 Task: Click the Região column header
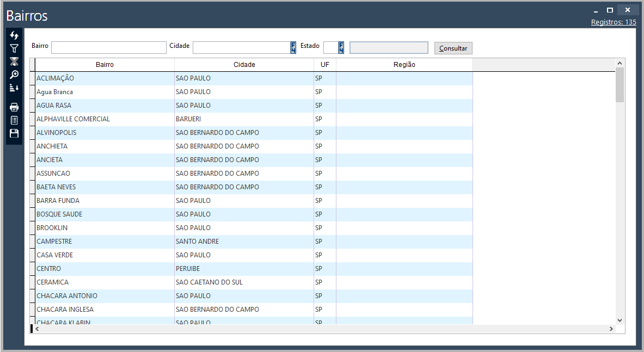[x=404, y=65]
